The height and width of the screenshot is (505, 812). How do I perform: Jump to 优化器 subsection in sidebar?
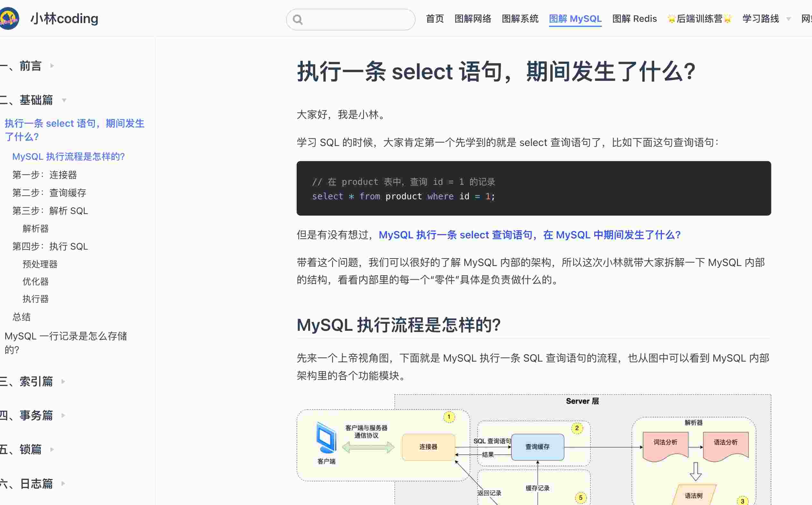36,282
